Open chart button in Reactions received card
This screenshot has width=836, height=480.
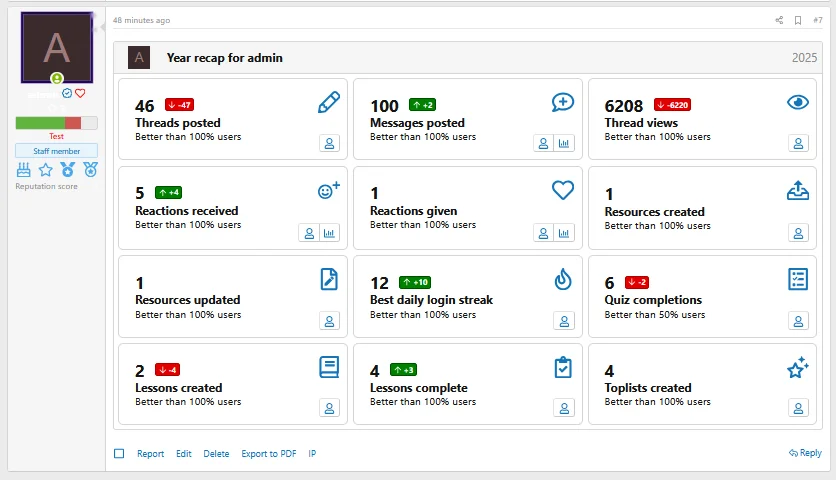tap(330, 233)
